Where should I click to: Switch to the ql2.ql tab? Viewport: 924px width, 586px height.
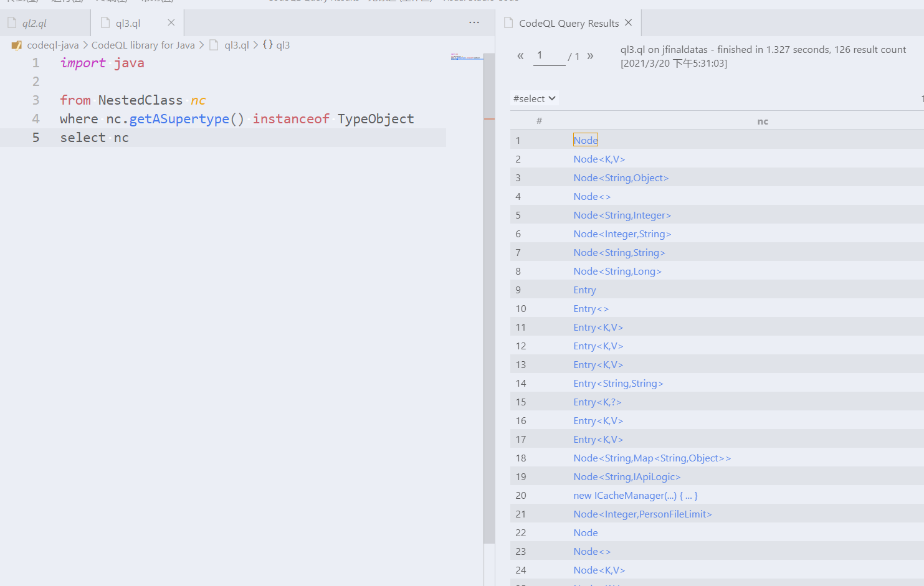click(34, 23)
